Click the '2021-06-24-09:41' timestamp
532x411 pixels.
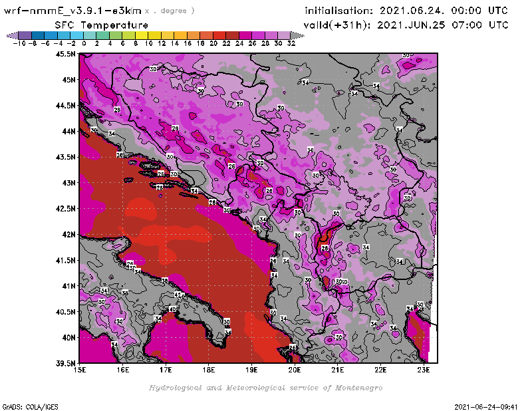click(x=486, y=406)
